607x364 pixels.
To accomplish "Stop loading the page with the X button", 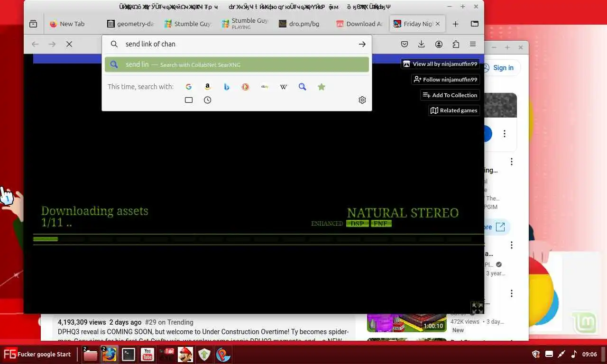I will [69, 44].
